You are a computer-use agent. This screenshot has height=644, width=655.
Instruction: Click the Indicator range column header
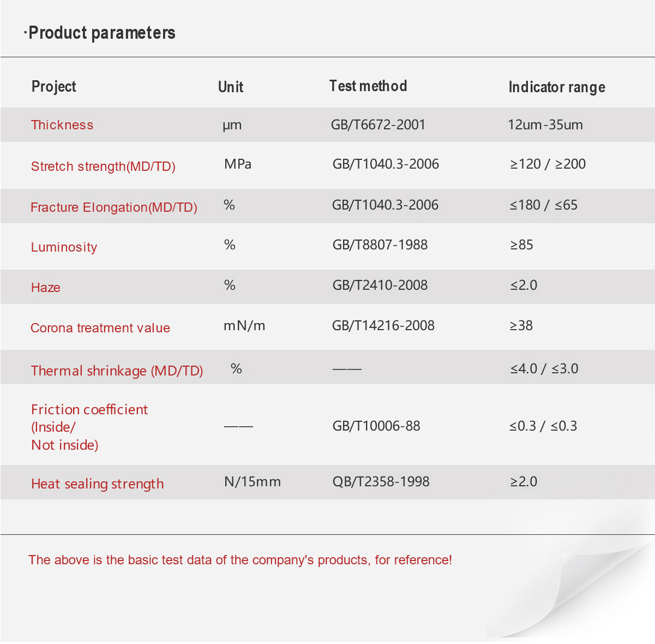tap(557, 87)
